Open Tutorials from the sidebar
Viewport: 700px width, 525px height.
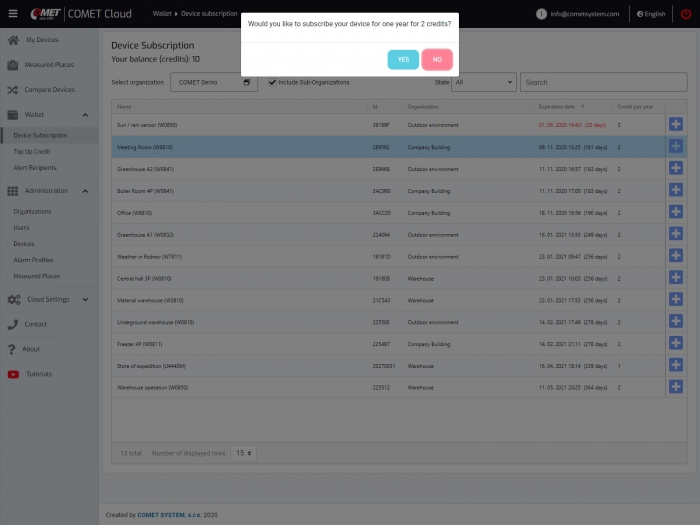point(38,374)
